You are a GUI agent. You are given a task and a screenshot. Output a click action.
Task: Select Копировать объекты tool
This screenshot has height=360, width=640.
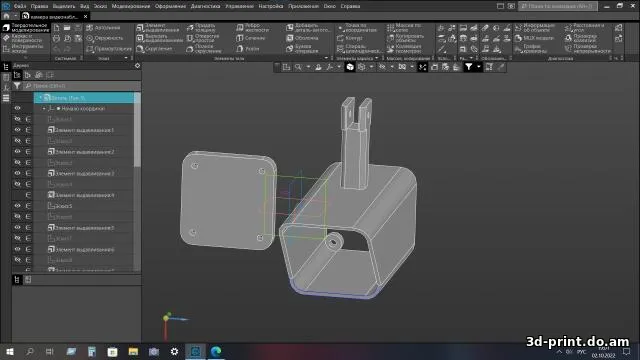406,38
